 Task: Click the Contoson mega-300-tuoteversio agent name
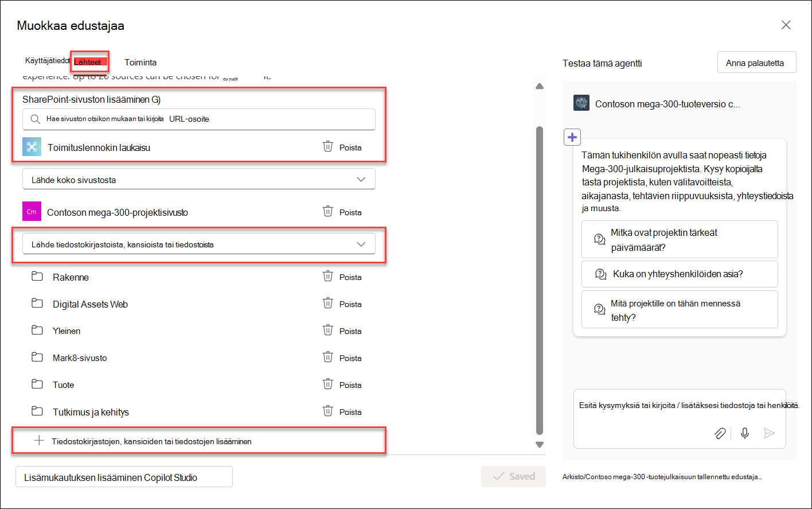(x=667, y=104)
